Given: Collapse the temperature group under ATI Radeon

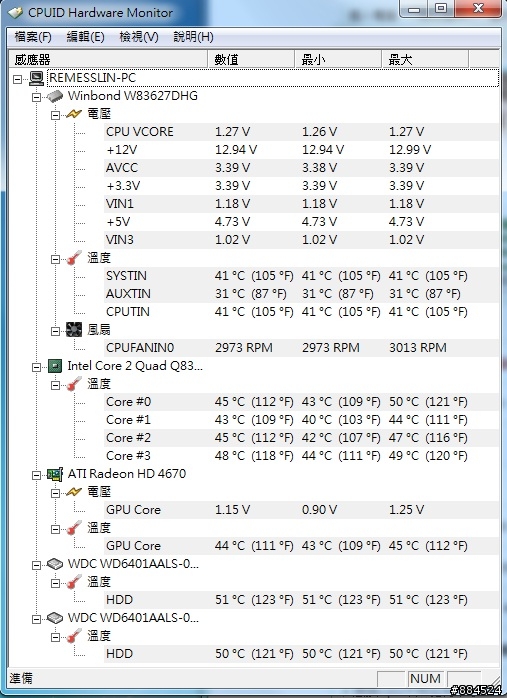Looking at the screenshot, I should 55,529.
